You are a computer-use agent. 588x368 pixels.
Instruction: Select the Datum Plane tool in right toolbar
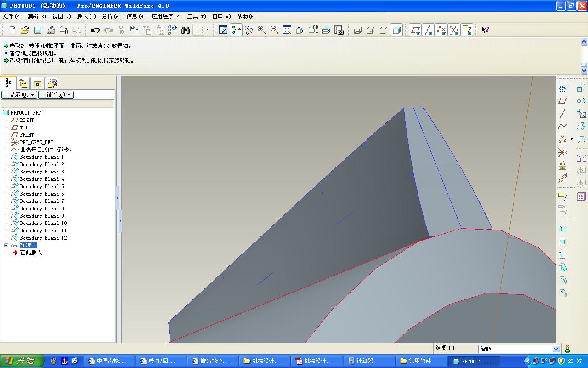562,100
